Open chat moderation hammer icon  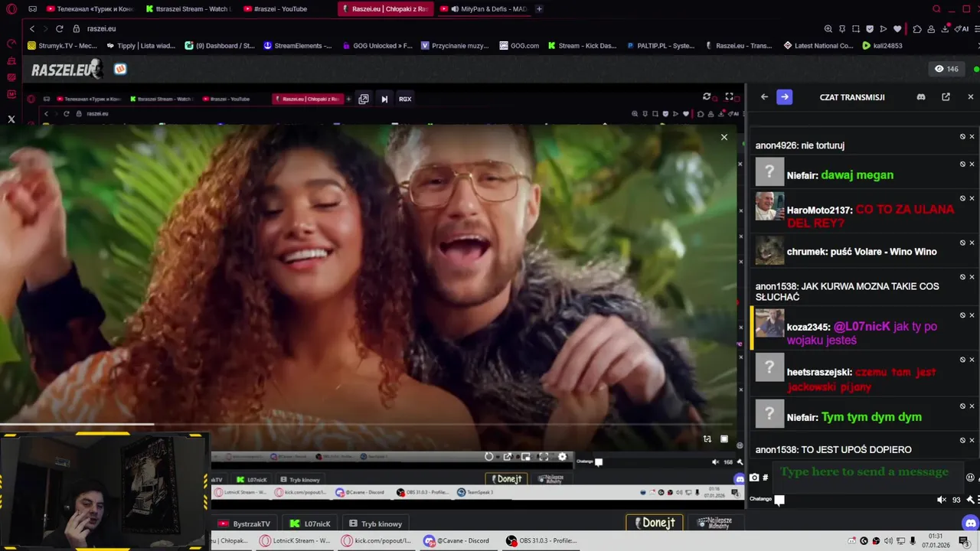(x=970, y=500)
